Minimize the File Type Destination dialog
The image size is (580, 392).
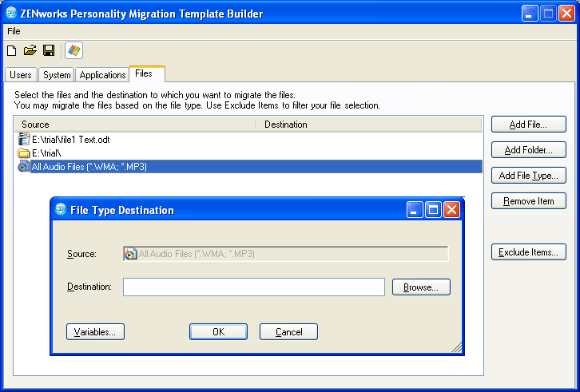(415, 210)
